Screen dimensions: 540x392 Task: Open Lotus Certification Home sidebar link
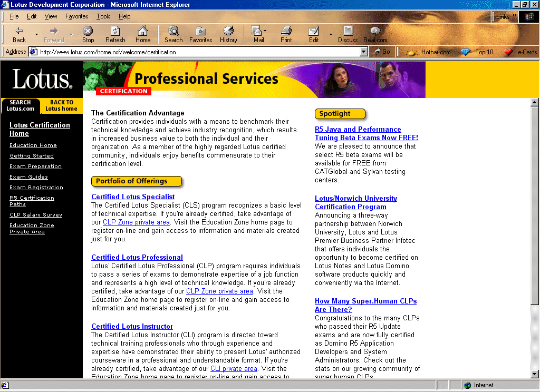tap(40, 130)
